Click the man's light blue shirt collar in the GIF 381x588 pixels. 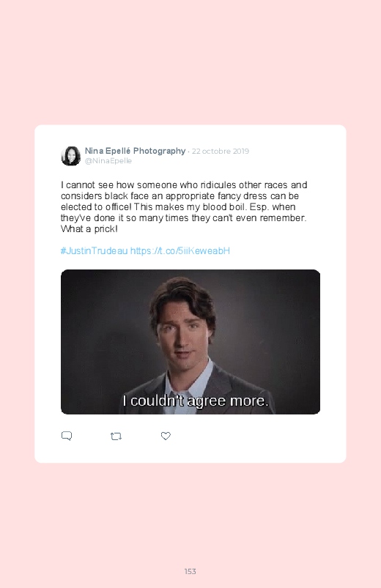pos(190,379)
